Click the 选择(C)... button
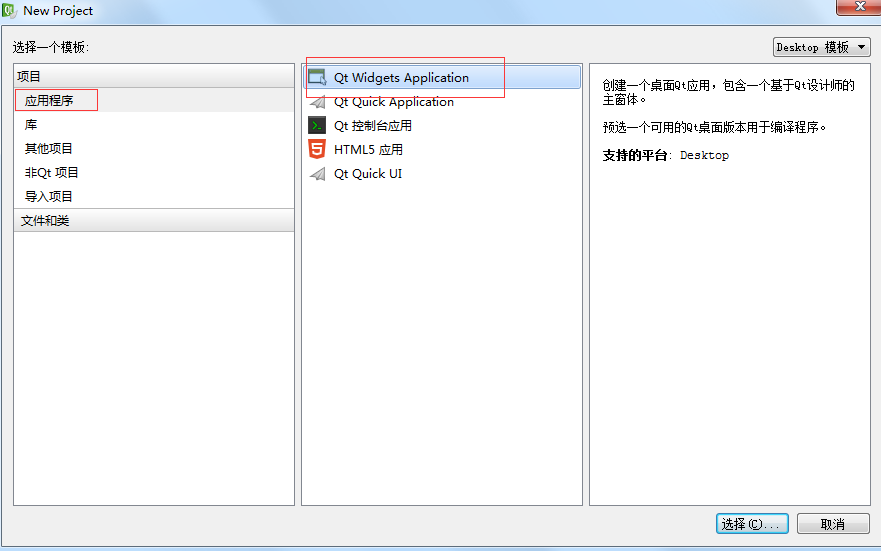881x551 pixels. click(752, 524)
